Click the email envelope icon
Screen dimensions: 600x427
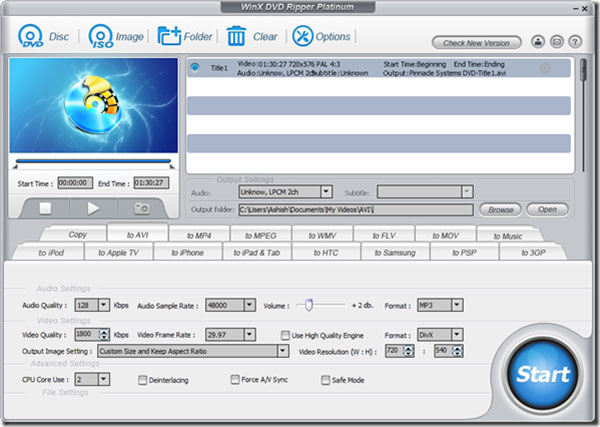point(557,41)
